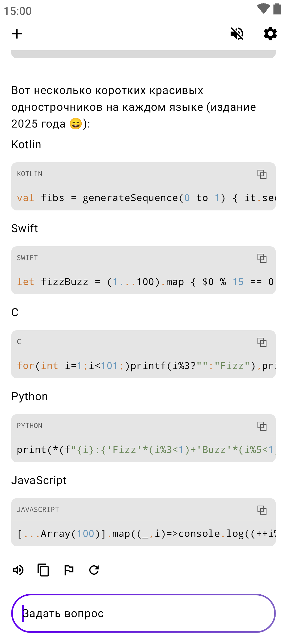Regenerate the response with refresh icon
The height and width of the screenshot is (644, 287).
[x=94, y=570]
